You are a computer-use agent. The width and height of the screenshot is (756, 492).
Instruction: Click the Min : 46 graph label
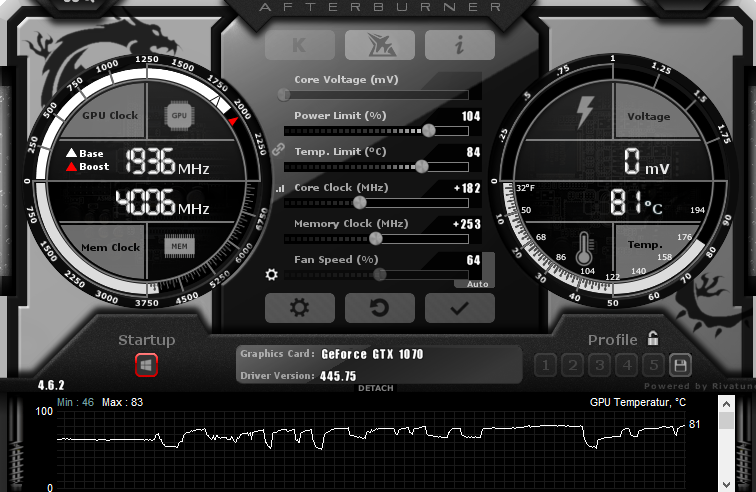point(75,402)
